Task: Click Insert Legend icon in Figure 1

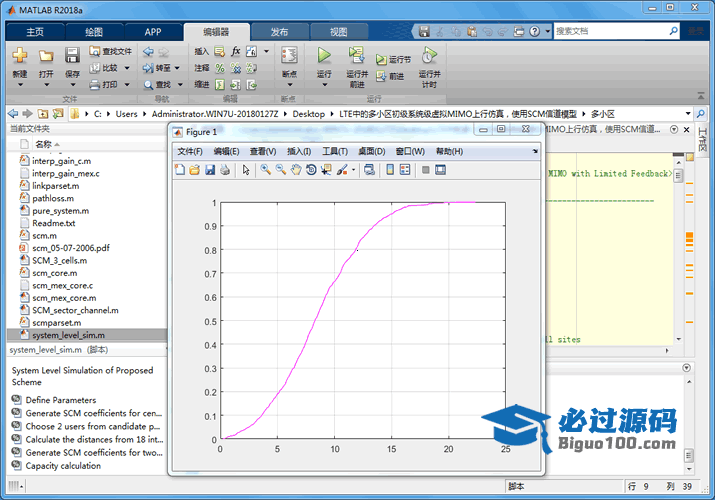Action: click(405, 170)
